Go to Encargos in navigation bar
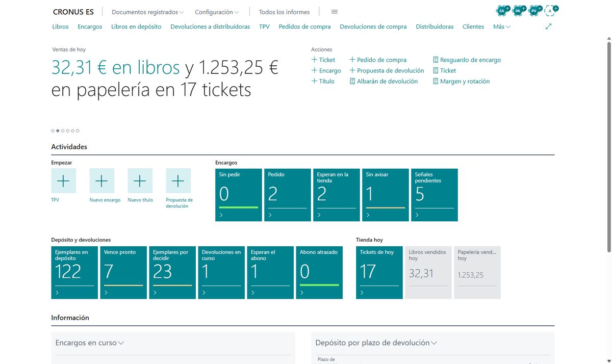The image size is (612, 364). pyautogui.click(x=90, y=27)
